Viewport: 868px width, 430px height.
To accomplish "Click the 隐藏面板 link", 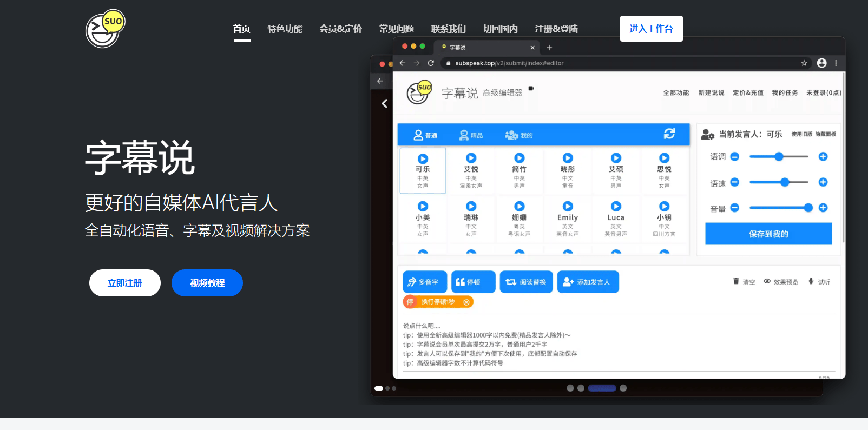I will pos(826,134).
